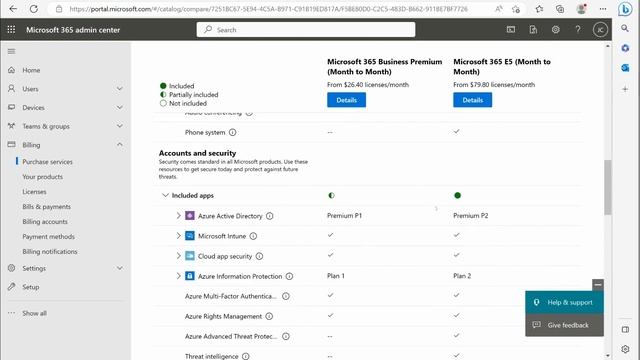Click the browser address bar
This screenshot has width=640, height=360.
[x=268, y=9]
